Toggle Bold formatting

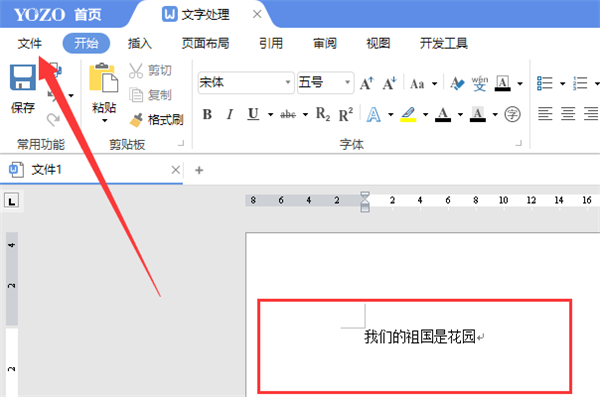(x=207, y=114)
